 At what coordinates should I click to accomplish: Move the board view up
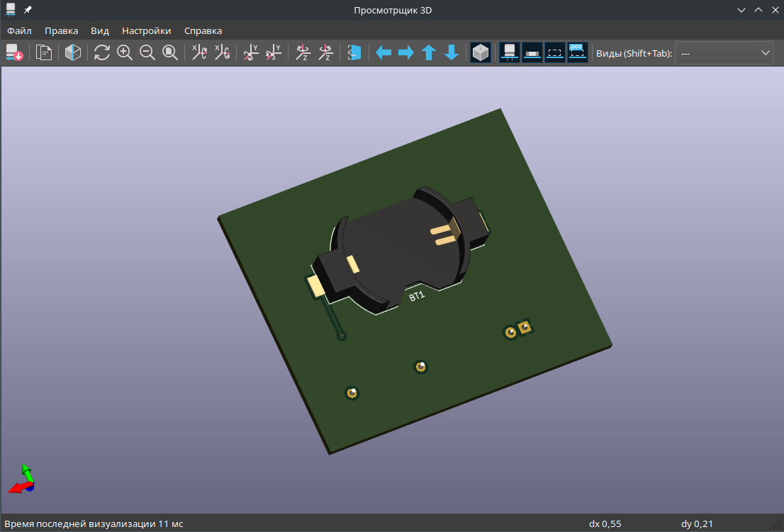[429, 52]
